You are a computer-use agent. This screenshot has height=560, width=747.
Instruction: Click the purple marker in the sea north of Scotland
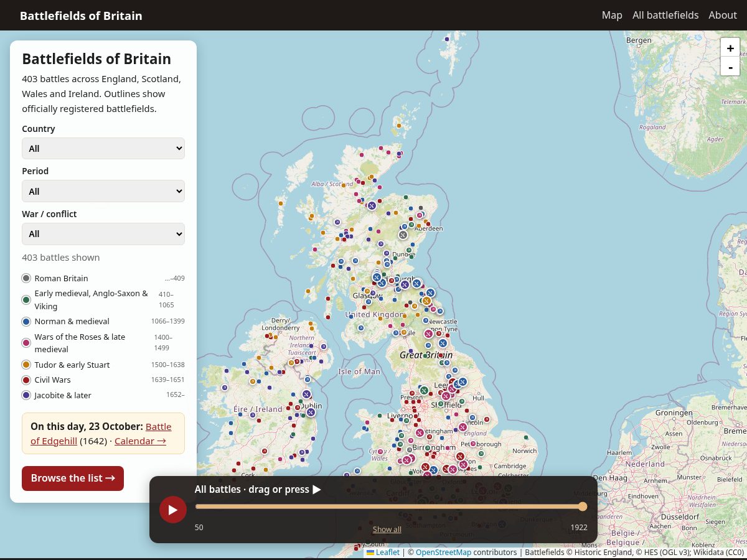(447, 39)
